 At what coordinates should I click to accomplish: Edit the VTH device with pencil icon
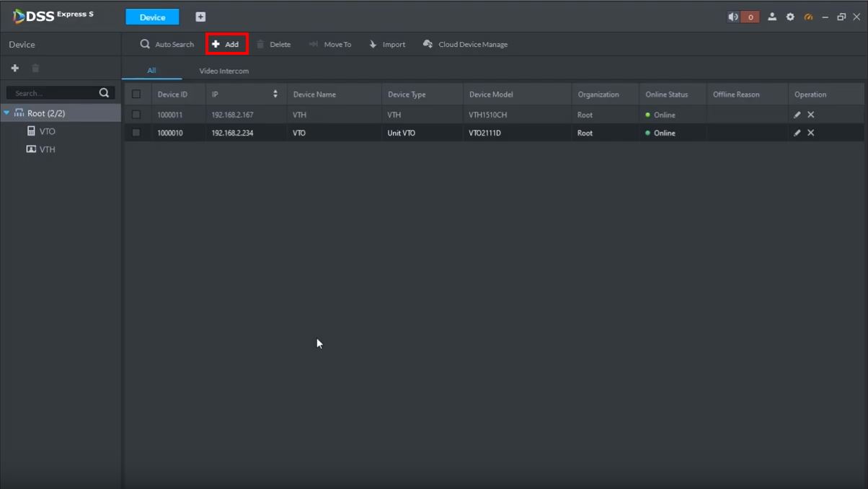tap(797, 115)
